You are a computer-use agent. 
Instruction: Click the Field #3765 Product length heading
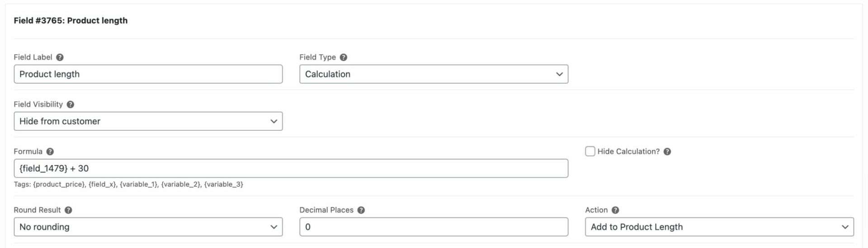71,20
